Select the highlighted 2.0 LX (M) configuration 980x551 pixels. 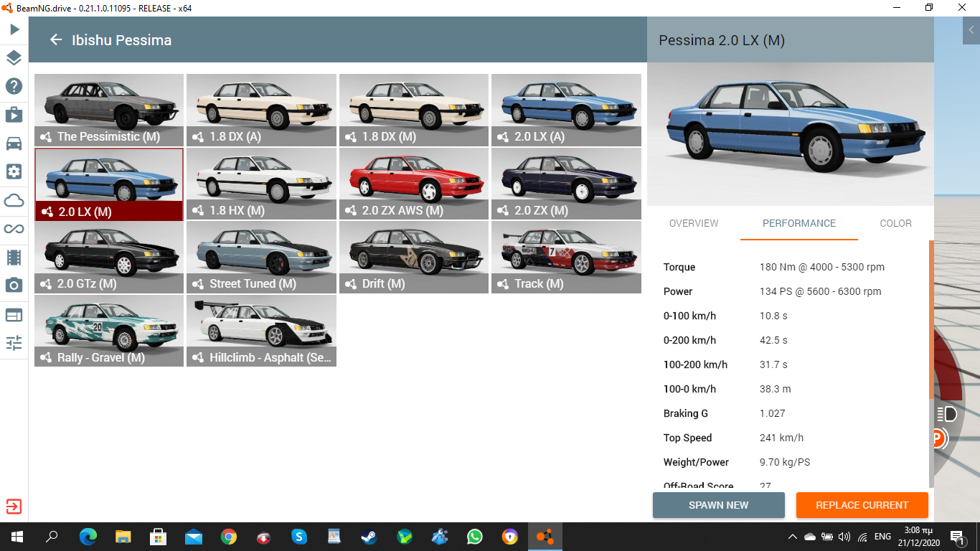109,184
